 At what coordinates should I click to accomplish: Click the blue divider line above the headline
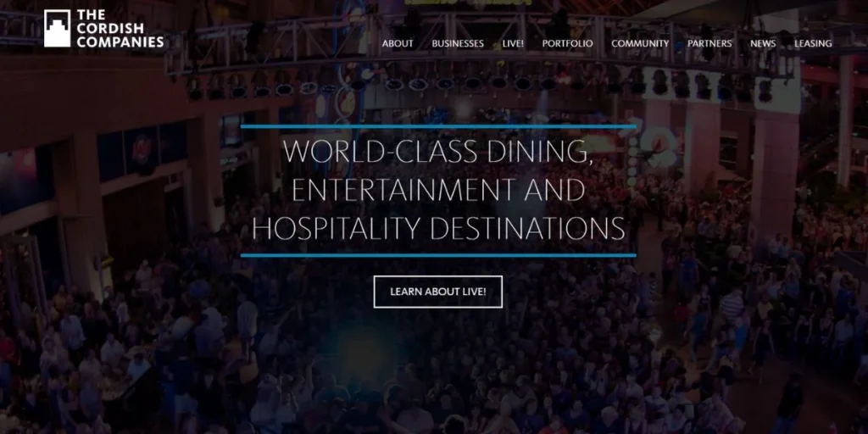point(438,126)
